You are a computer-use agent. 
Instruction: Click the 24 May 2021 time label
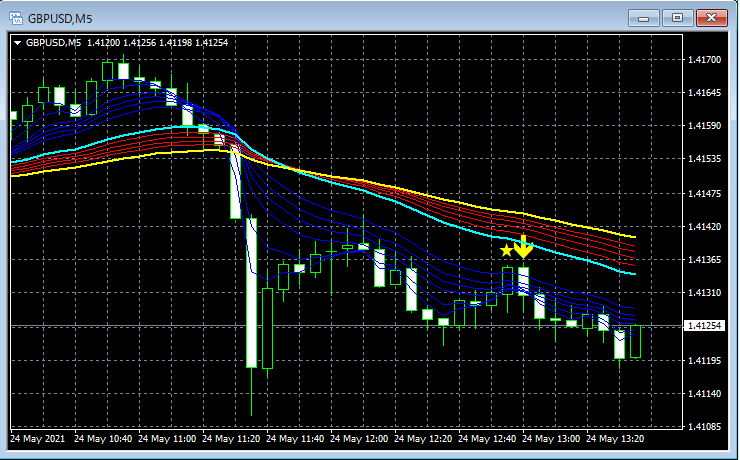tap(38, 439)
